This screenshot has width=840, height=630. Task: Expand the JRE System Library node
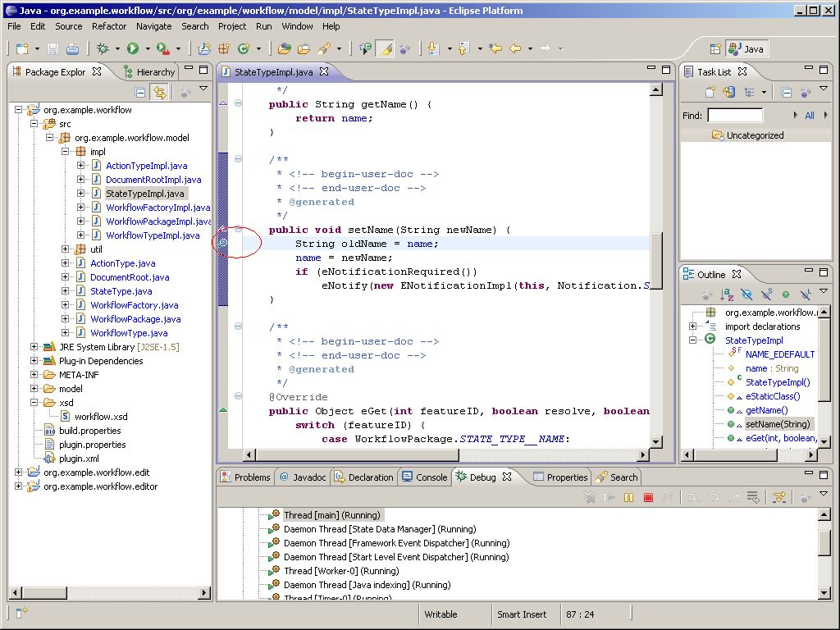click(x=34, y=347)
